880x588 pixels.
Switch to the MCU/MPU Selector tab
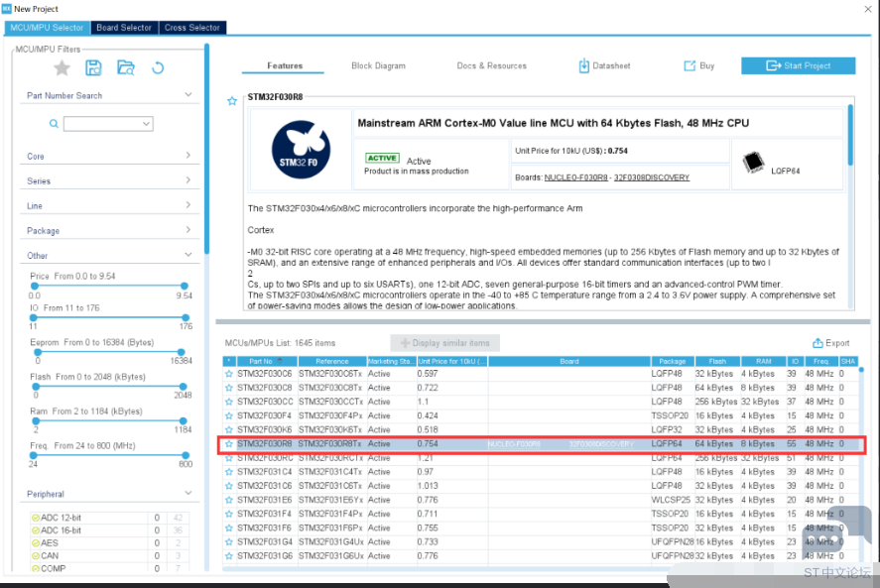pyautogui.click(x=47, y=28)
